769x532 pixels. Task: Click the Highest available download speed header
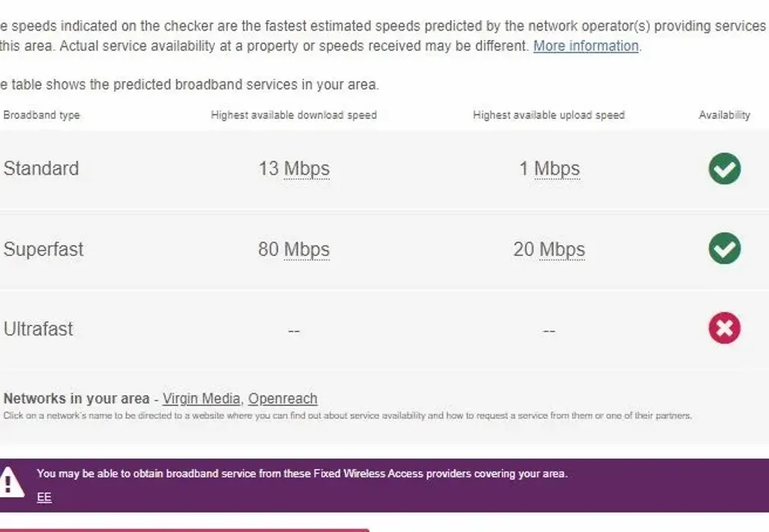pos(294,116)
